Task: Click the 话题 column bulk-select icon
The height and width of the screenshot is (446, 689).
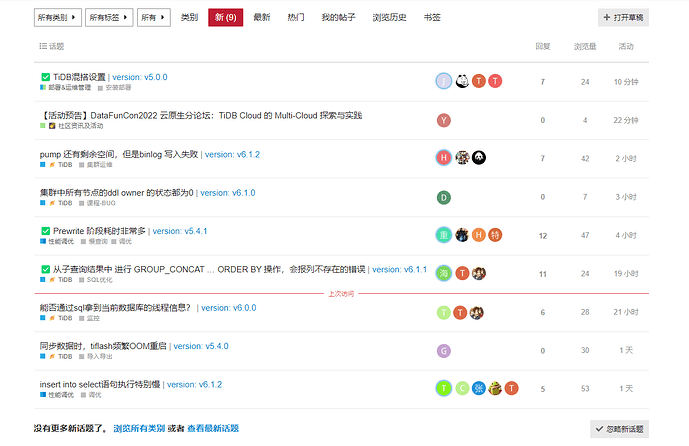Action: pyautogui.click(x=43, y=46)
